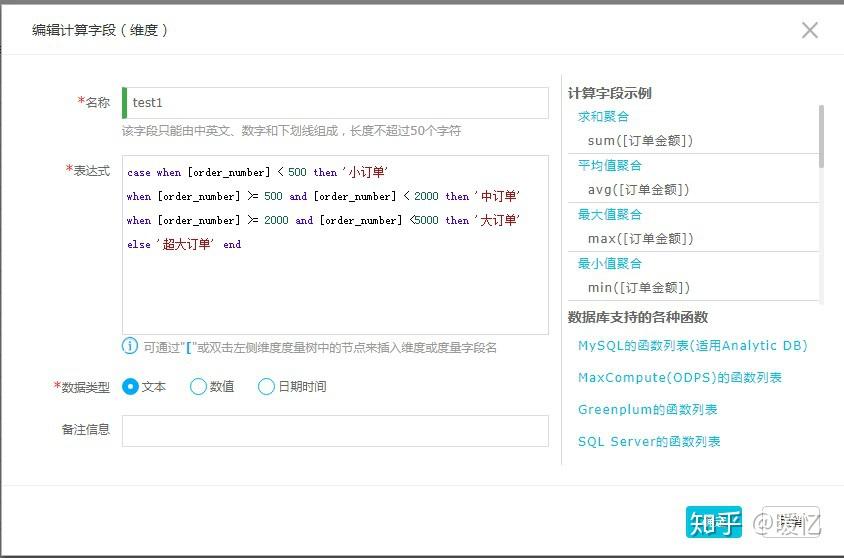Image resolution: width=844 pixels, height=558 pixels.
Task: Click '中订单' text in the expression
Action: 497,196
